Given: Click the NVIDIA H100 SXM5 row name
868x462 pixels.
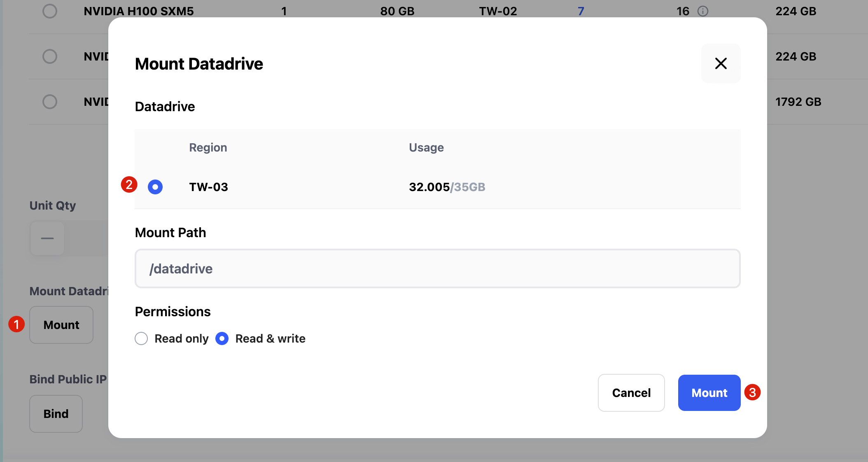Looking at the screenshot, I should tap(138, 11).
